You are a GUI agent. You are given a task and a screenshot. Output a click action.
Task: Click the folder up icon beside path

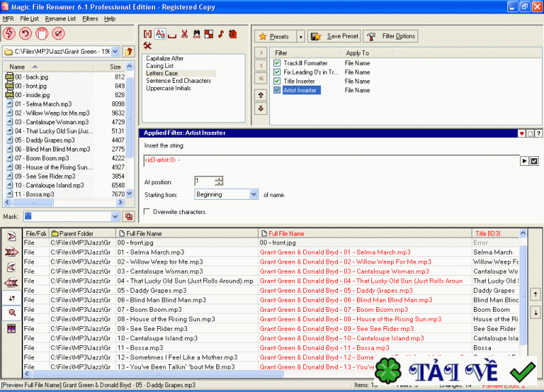click(129, 52)
